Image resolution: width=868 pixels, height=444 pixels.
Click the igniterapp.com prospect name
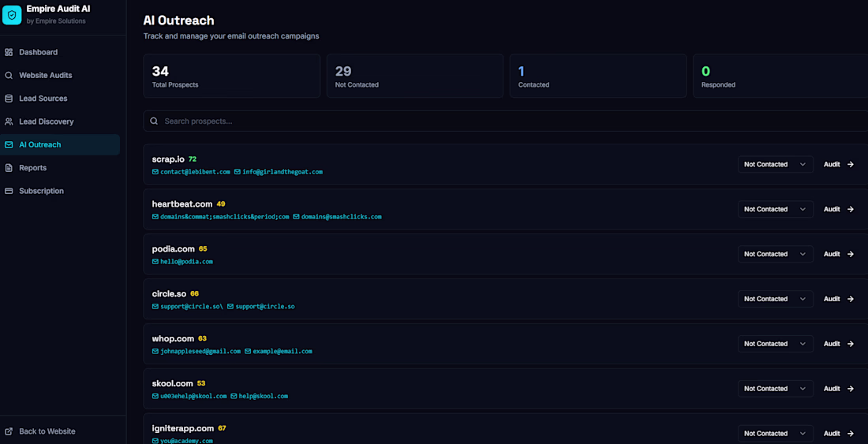coord(183,428)
